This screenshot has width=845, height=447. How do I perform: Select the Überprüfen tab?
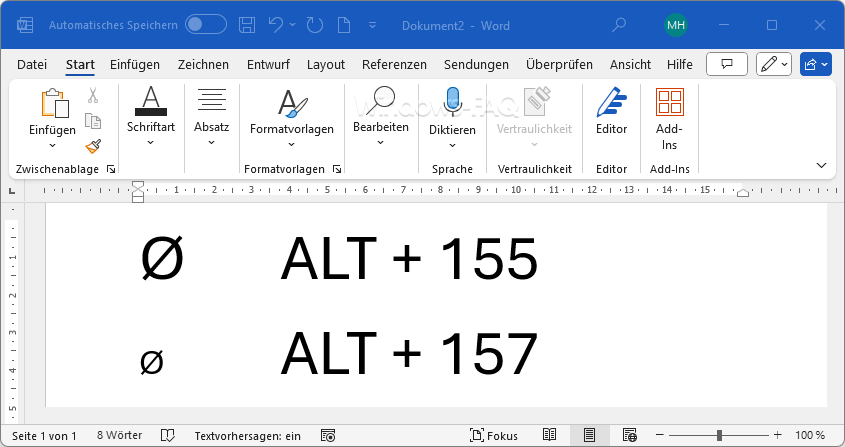(559, 65)
